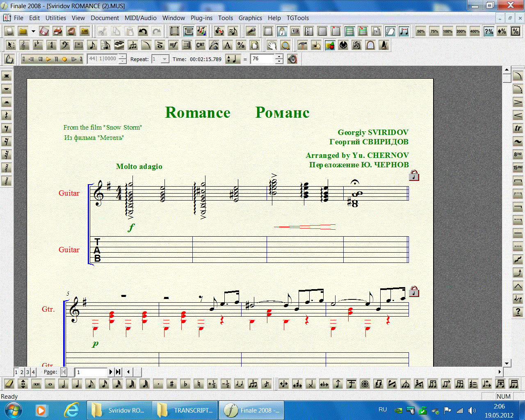525x420 pixels.
Task: Select the Trill tr smart shape
Action: [518, 128]
